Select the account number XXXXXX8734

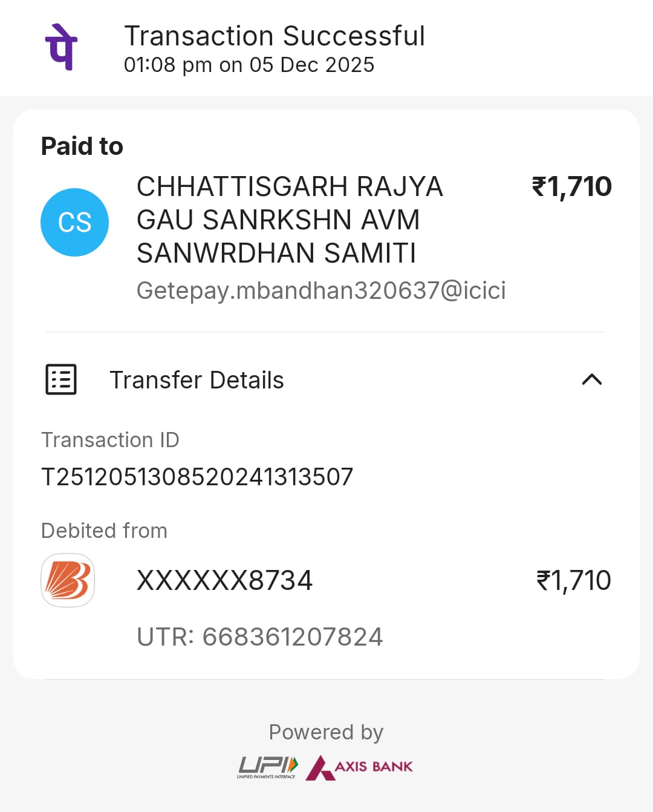click(224, 580)
